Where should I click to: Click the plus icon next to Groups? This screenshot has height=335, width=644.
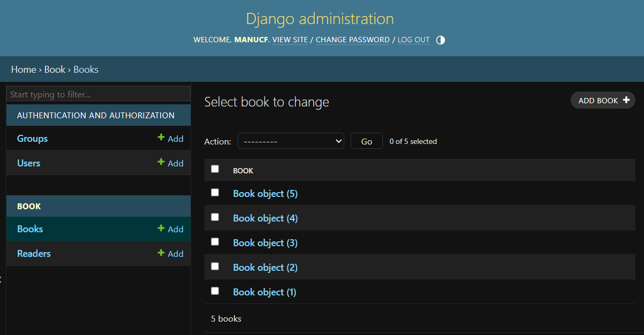(161, 138)
